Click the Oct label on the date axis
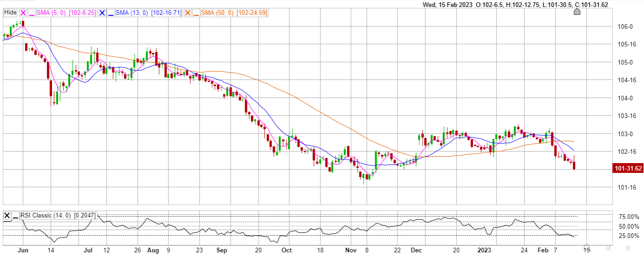 click(286, 250)
